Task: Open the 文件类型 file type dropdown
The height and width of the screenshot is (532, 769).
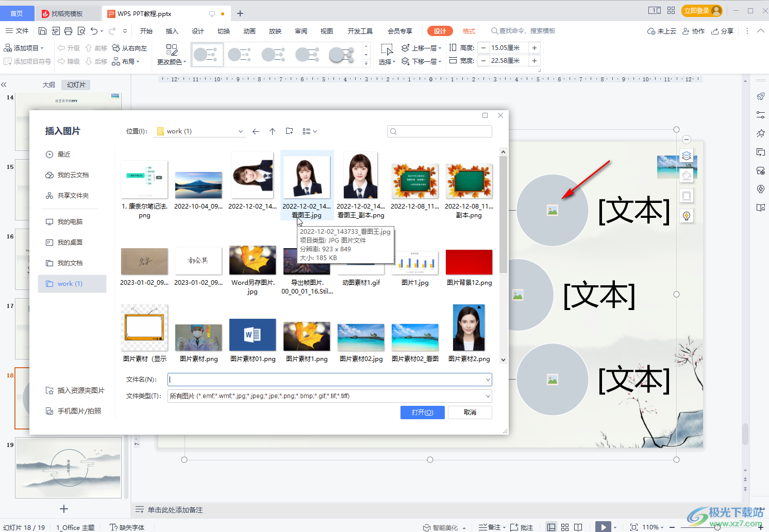Action: (x=487, y=396)
